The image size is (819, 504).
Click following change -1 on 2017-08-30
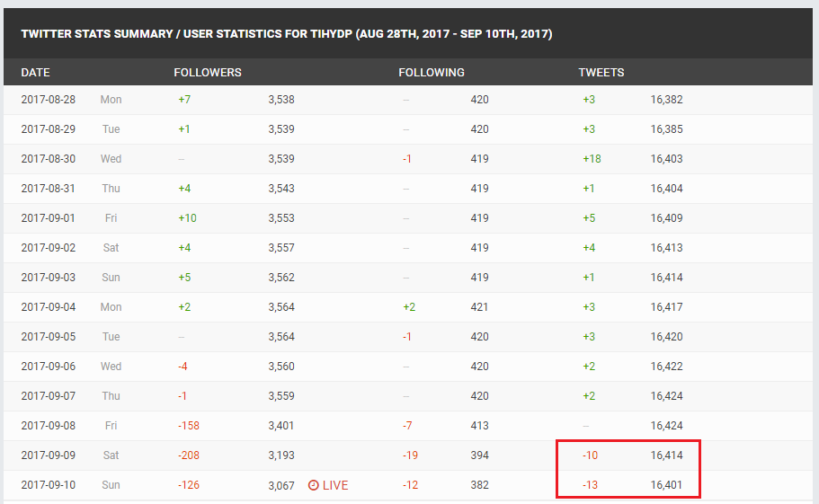point(407,159)
